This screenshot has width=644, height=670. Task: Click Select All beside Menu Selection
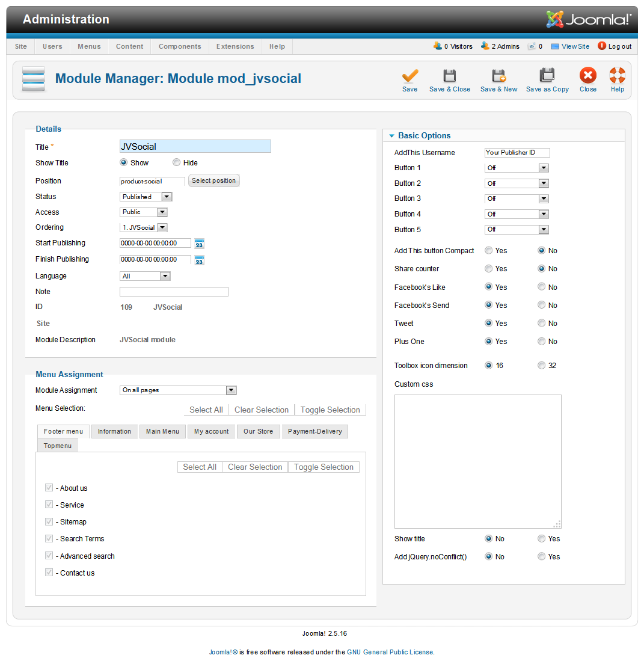point(206,410)
